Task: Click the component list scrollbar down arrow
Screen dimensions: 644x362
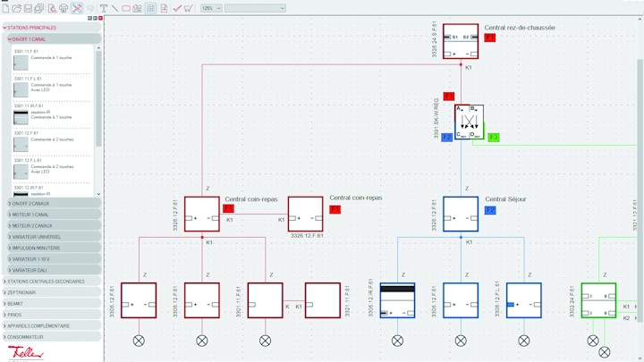Action: [98, 194]
